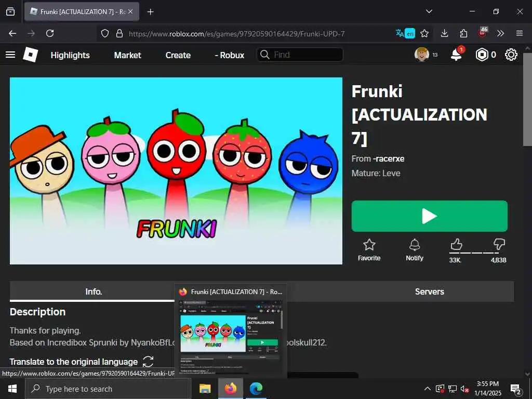This screenshot has width=532, height=399.
Task: Close the Frunki browser tab
Action: point(130,11)
